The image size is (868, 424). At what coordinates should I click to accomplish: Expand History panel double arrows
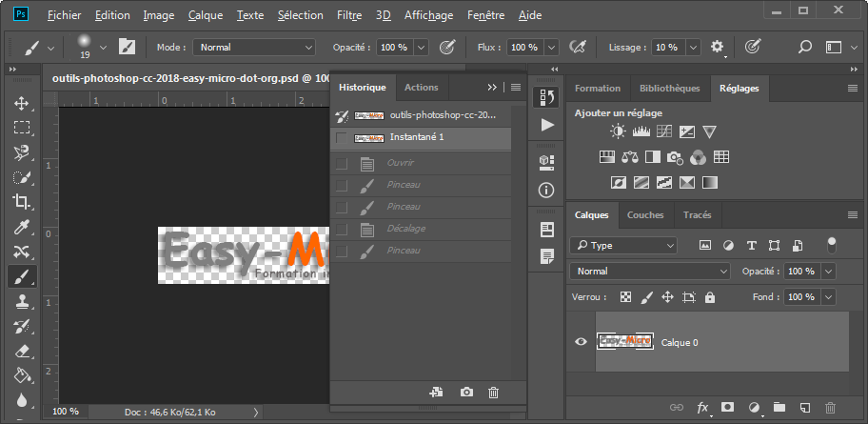(492, 87)
